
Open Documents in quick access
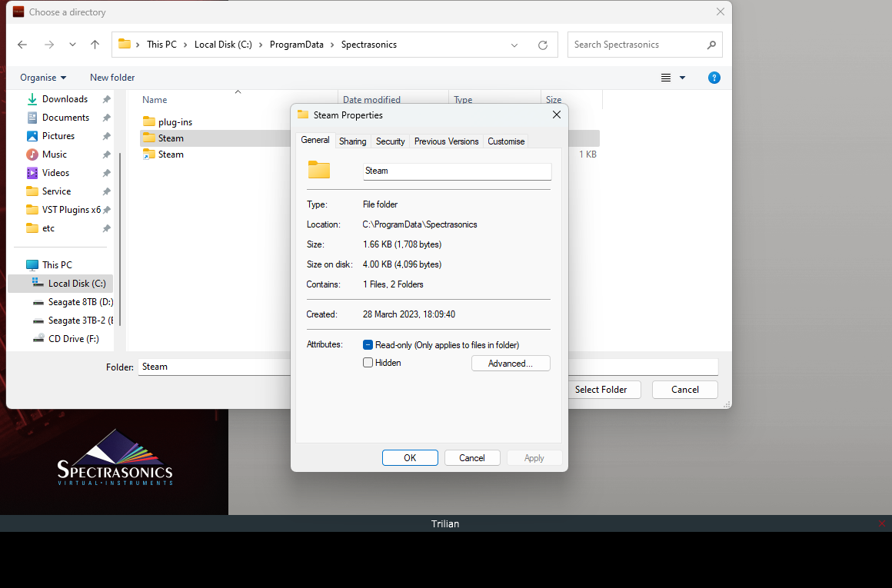click(x=65, y=117)
